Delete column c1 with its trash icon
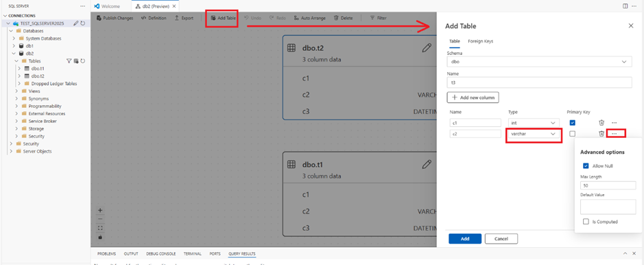 601,122
